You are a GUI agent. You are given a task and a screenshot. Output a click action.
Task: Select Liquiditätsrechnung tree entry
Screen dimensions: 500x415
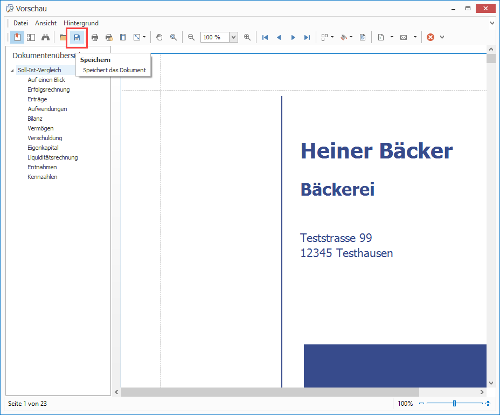tap(53, 157)
